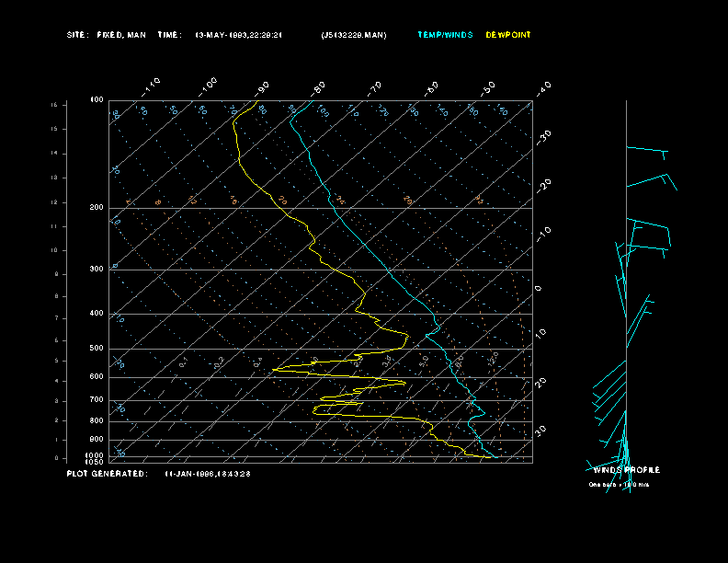Click the -10 isotherm label on right edge

click(x=543, y=235)
